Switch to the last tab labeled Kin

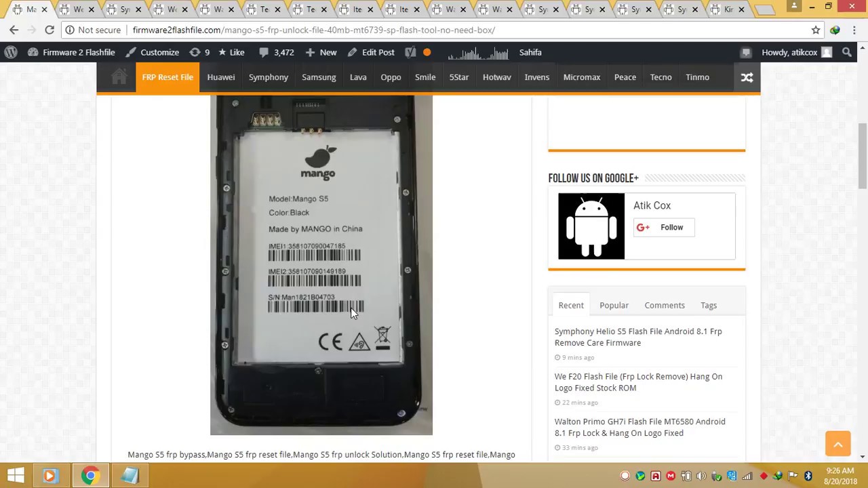coord(726,9)
